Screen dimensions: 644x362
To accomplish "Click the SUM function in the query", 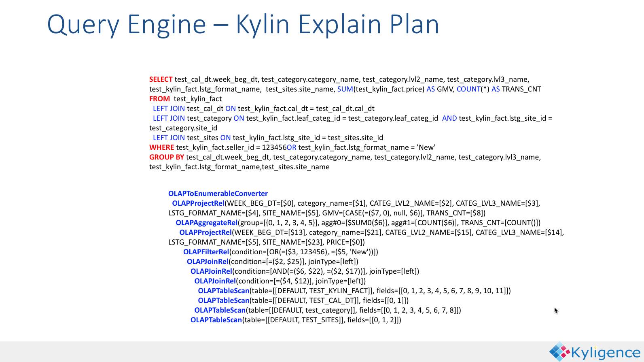I will 345,89.
